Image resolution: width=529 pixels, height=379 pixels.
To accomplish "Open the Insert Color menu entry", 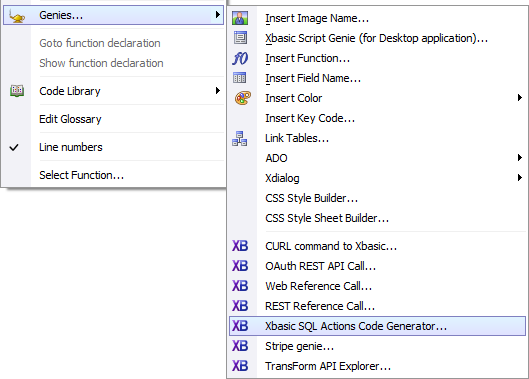I will click(x=377, y=98).
